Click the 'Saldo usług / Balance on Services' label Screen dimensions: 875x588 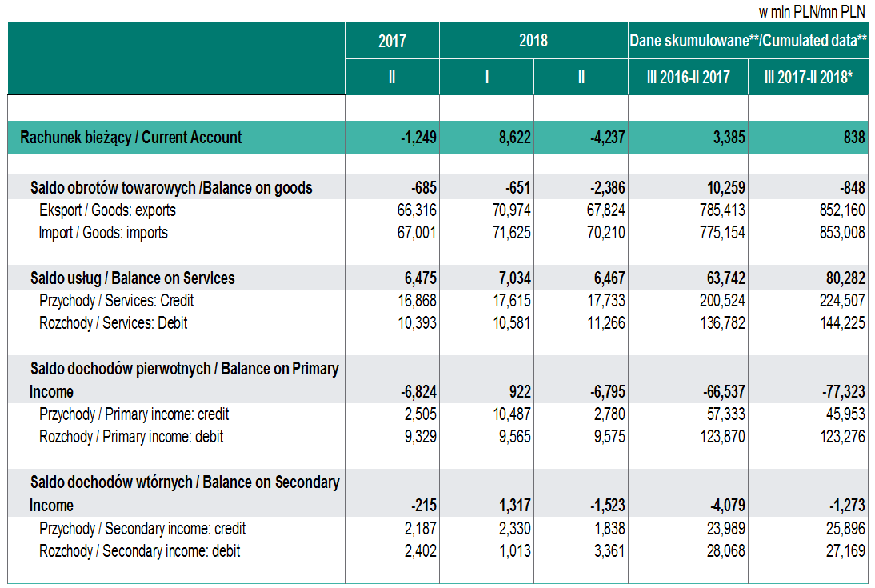pos(133,278)
